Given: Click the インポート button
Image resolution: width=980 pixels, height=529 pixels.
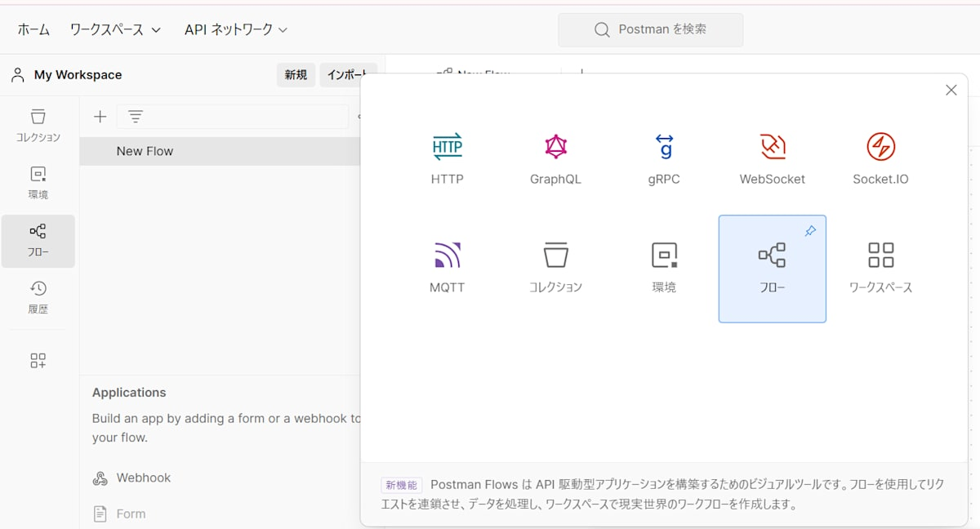Looking at the screenshot, I should [x=347, y=75].
